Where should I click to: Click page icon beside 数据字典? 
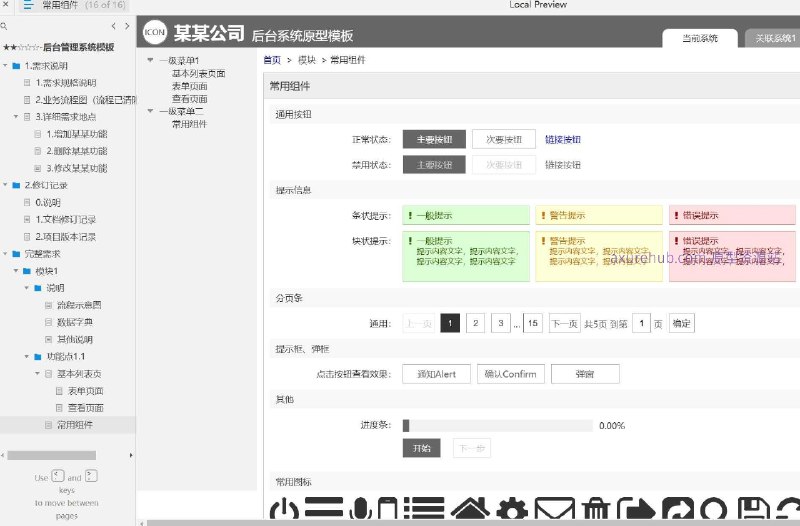click(48, 322)
